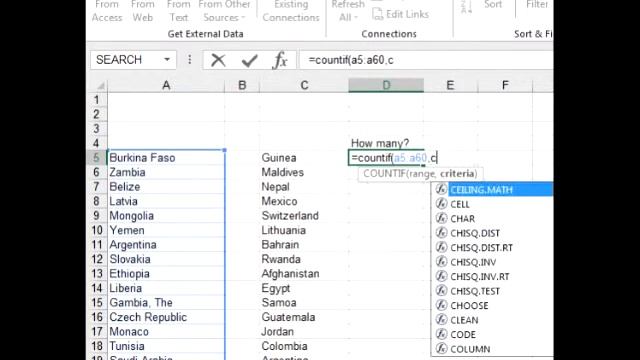Cancel the formula entry with the X icon

(x=218, y=60)
